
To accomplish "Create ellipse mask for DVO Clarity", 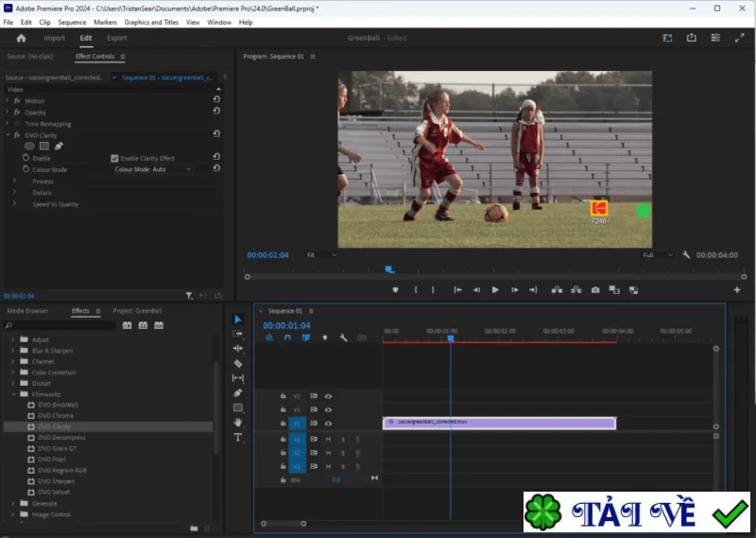I will (29, 146).
